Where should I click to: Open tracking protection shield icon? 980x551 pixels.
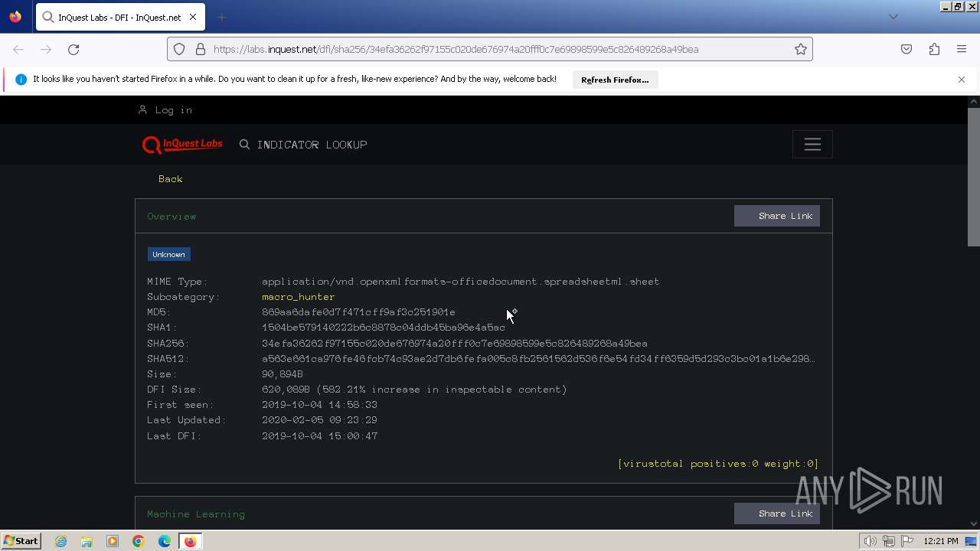tap(179, 49)
